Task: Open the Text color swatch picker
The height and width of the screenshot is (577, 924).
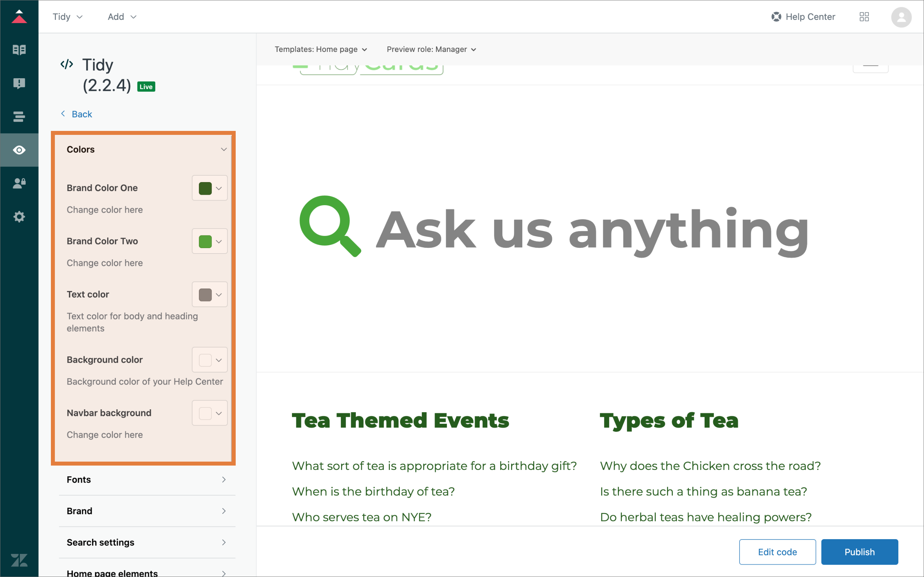Action: (210, 295)
